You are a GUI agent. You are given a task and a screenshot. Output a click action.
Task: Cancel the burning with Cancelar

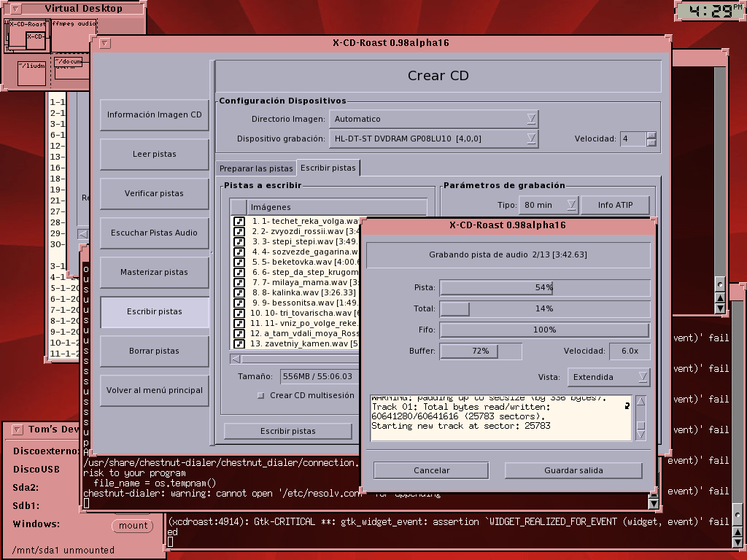coord(432,470)
